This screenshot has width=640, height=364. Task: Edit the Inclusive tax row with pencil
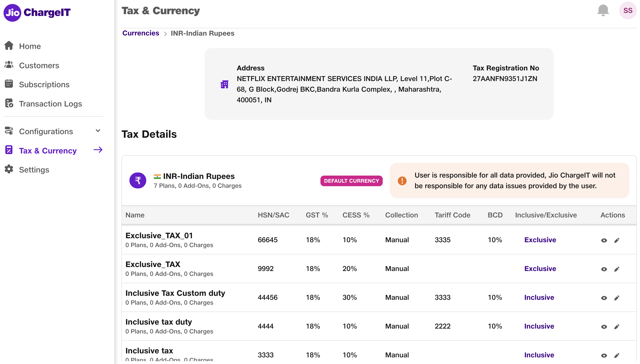pyautogui.click(x=617, y=356)
